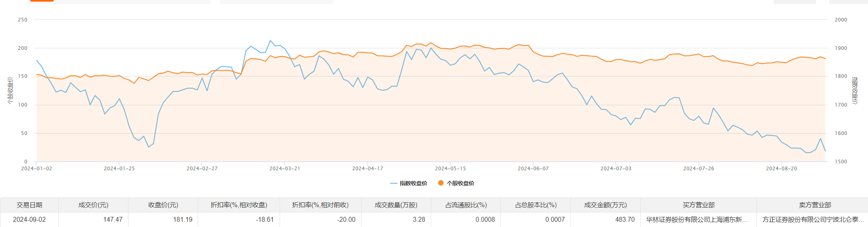The image size is (868, 227).
Task: Click the 折扣率(%,相对前收) column header
Action: pos(320,205)
